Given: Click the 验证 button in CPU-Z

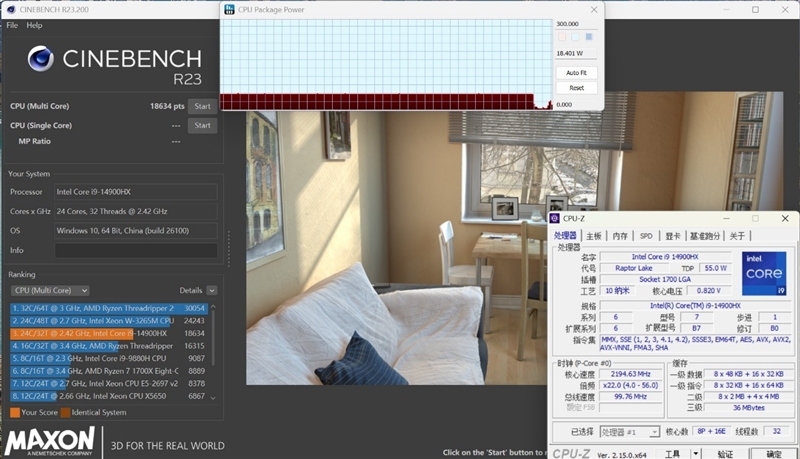Looking at the screenshot, I should [725, 453].
